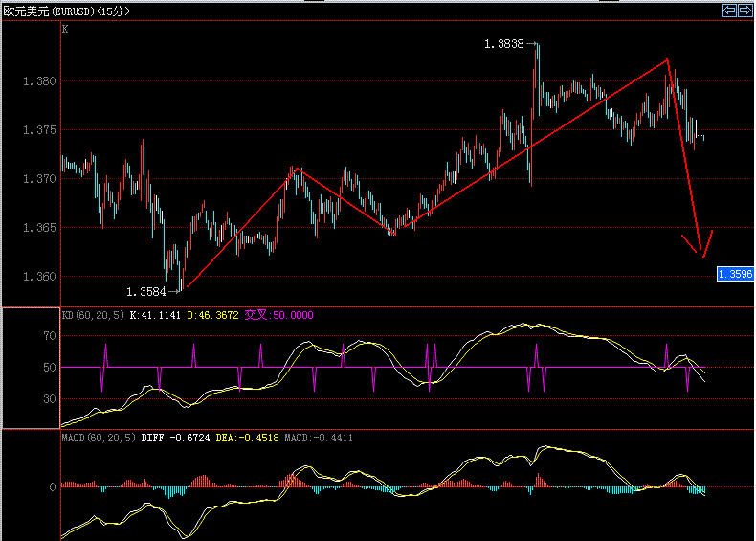Click the 1.360 price axis label
This screenshot has height=541, width=756.
pos(39,277)
